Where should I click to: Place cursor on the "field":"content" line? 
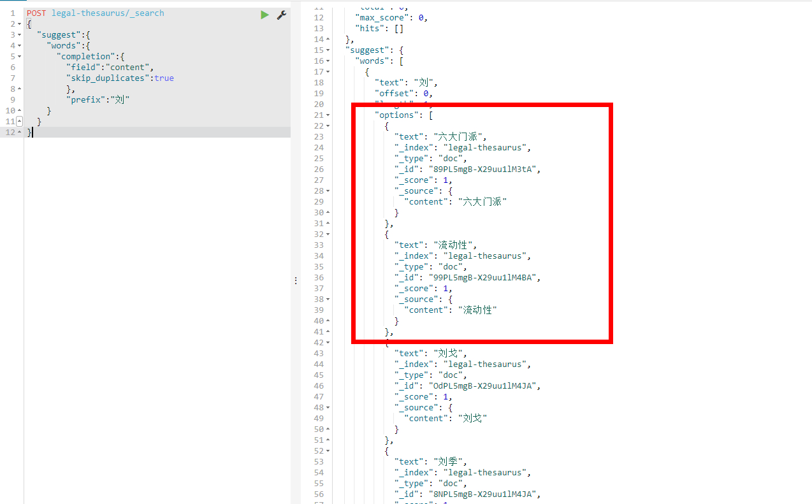point(110,67)
